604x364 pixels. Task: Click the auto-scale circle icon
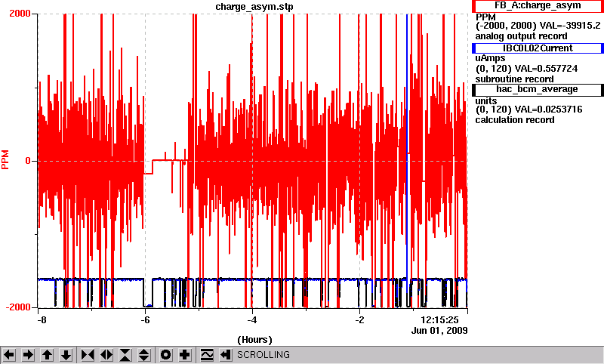pyautogui.click(x=166, y=355)
